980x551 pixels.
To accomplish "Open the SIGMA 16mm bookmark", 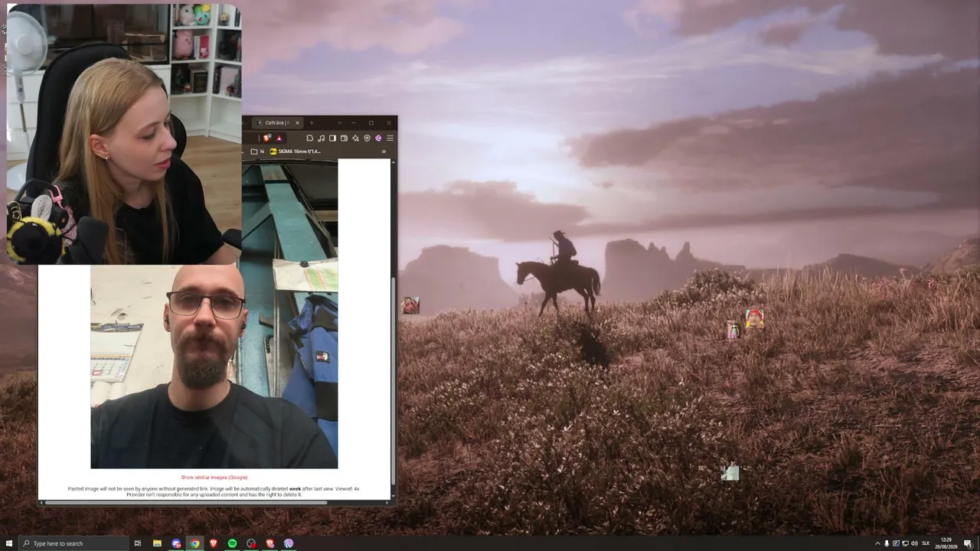I will [x=296, y=152].
